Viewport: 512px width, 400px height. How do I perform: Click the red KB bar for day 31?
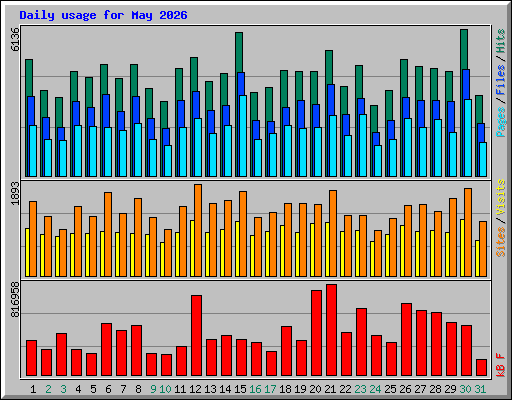pos(482,368)
